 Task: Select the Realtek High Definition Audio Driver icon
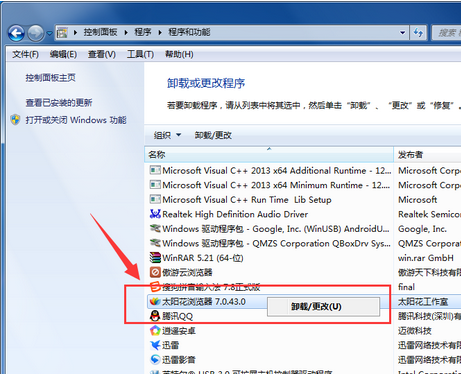click(x=155, y=214)
